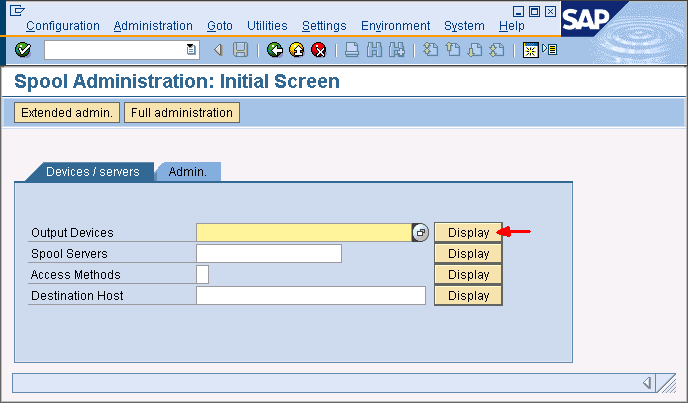This screenshot has height=403, width=688.
Task: Click the Create new session icon
Action: pyautogui.click(x=531, y=50)
